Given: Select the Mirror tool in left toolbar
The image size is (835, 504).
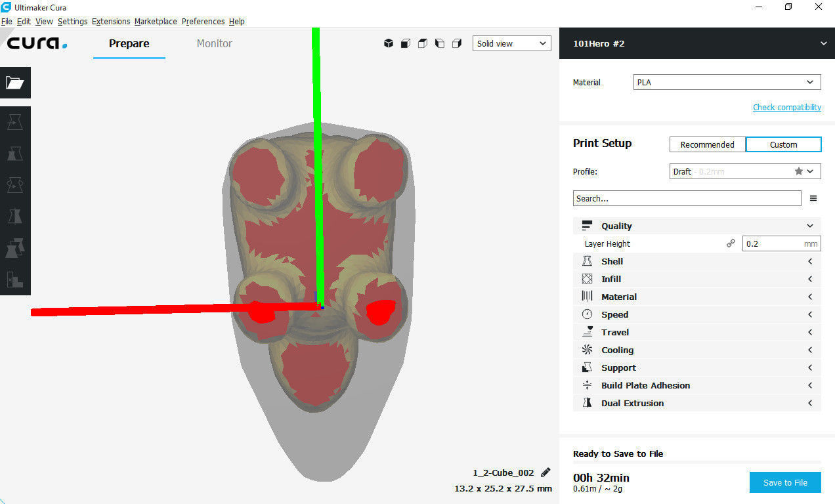Looking at the screenshot, I should [x=15, y=216].
